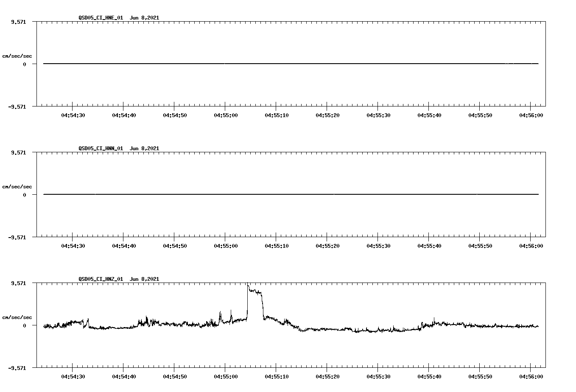Click the 04:54:40 label under HNN plot
Viewport: 576px width, 392px height.
(124, 246)
